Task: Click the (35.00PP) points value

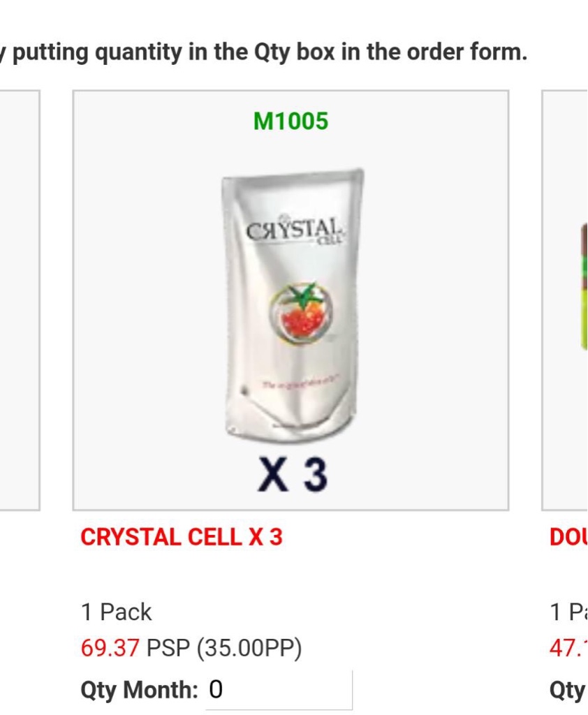Action: (x=249, y=648)
